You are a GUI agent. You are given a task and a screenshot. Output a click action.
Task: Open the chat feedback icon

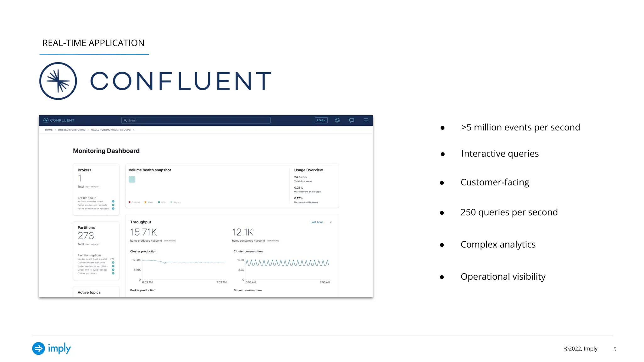click(x=352, y=120)
